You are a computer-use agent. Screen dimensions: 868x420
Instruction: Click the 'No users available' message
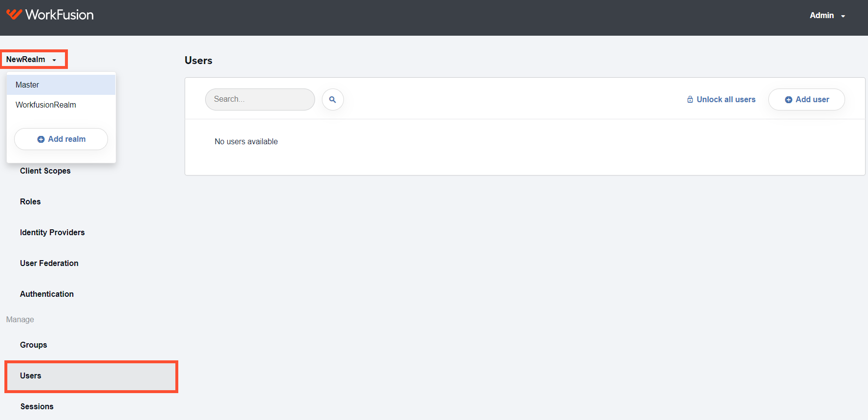[x=246, y=141]
